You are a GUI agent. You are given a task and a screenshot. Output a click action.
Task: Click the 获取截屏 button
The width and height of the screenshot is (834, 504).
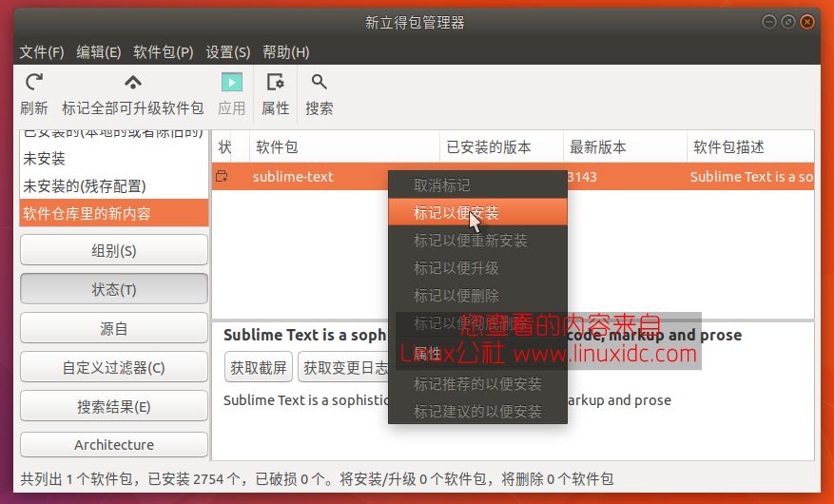(x=259, y=367)
